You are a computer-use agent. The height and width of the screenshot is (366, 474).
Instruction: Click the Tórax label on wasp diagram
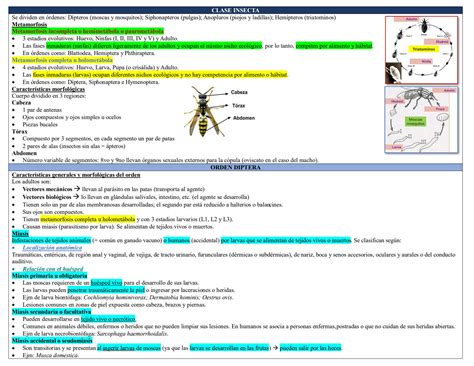239,105
